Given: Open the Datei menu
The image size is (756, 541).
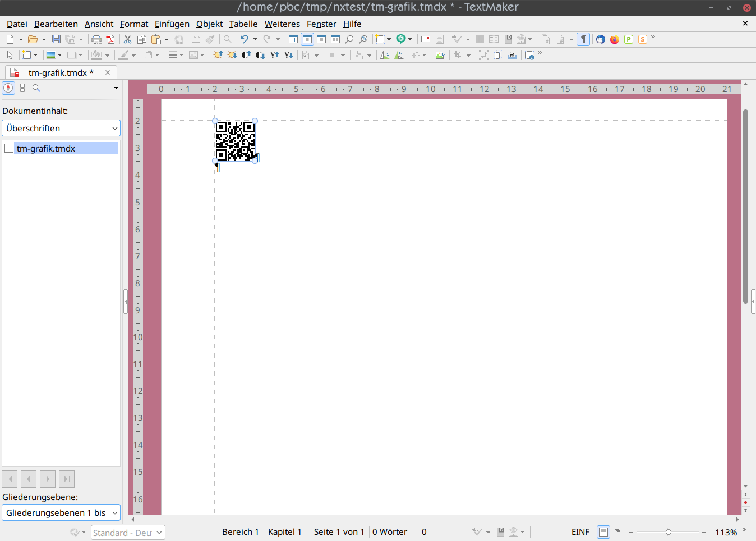Looking at the screenshot, I should coord(17,24).
